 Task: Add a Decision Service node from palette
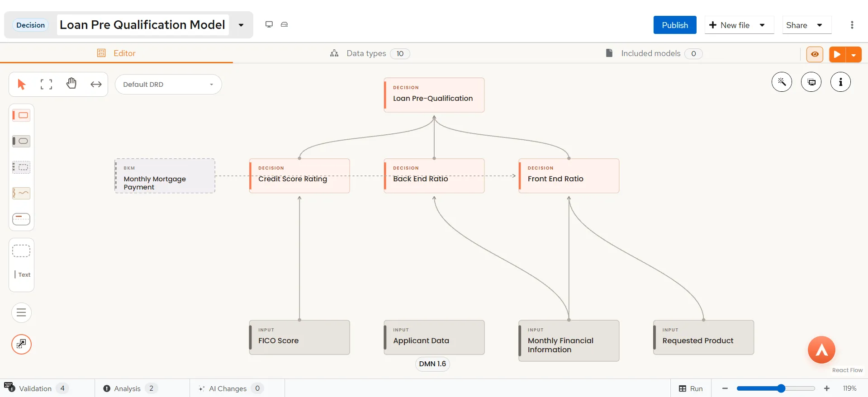(21, 219)
